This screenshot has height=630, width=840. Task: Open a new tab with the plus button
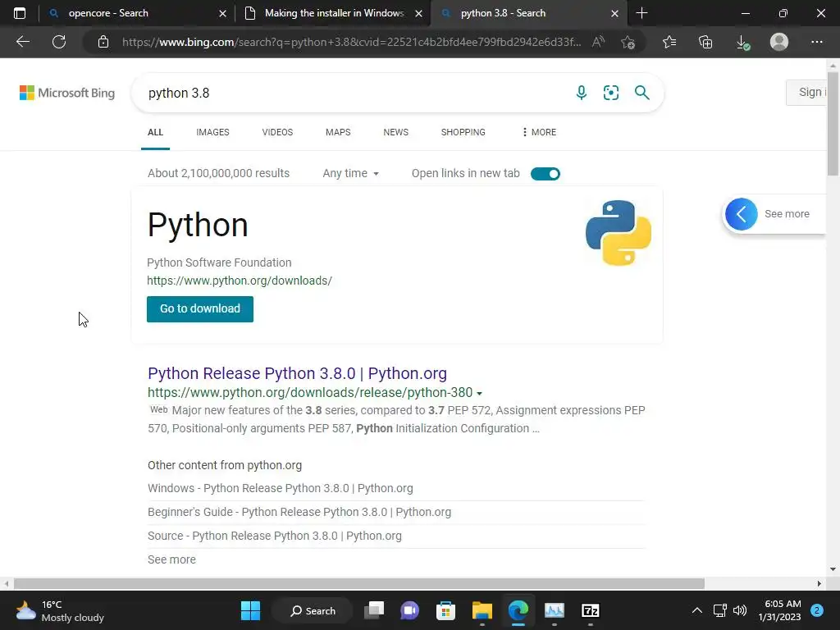[641, 13]
